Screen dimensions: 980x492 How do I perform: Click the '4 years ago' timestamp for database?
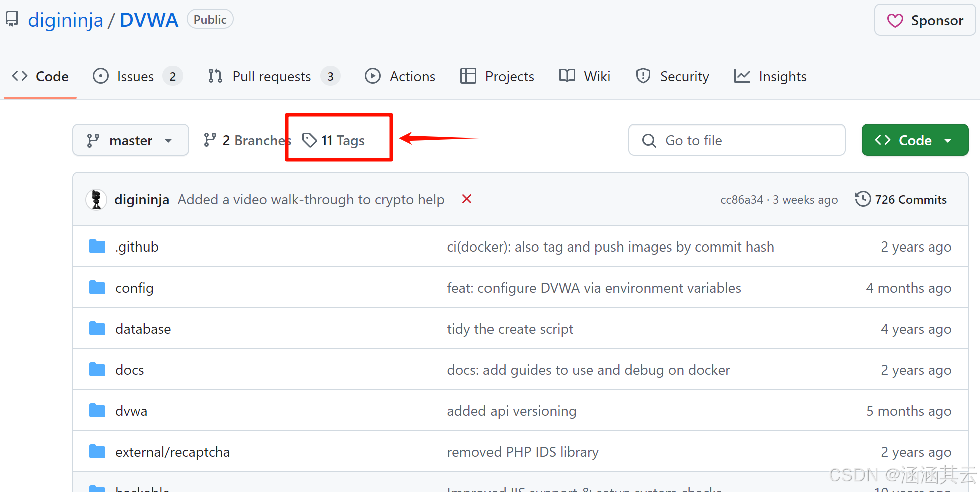pyautogui.click(x=916, y=329)
